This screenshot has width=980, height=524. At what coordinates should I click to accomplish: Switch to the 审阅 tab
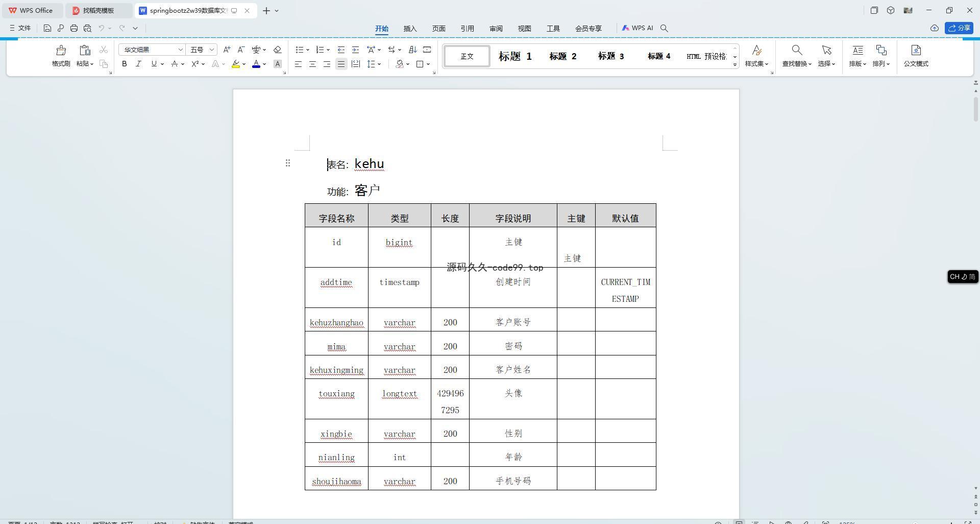pyautogui.click(x=496, y=29)
